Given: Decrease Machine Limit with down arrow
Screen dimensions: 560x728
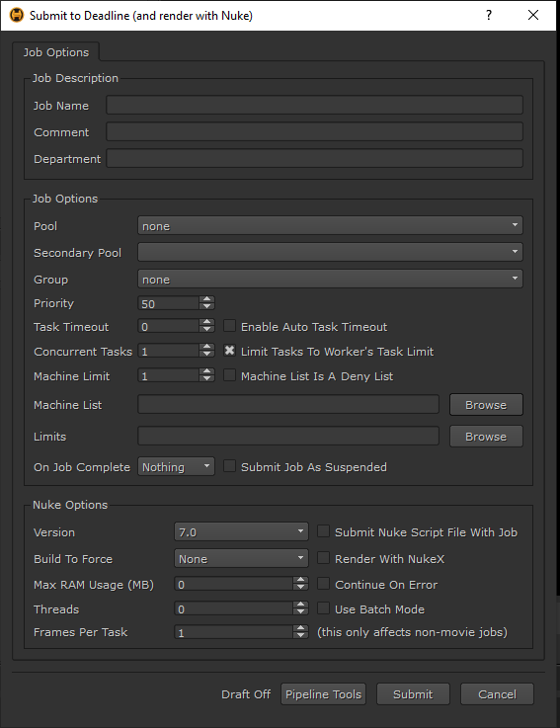Looking at the screenshot, I should click(x=207, y=378).
